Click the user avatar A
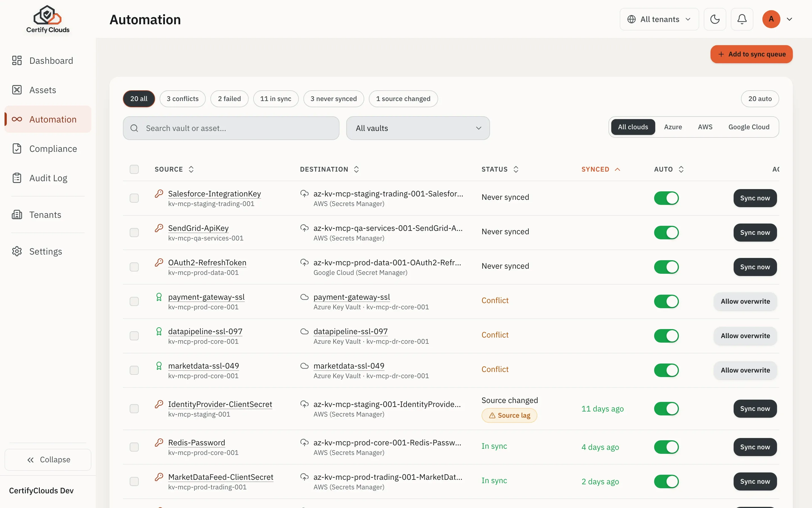812x508 pixels. point(771,19)
